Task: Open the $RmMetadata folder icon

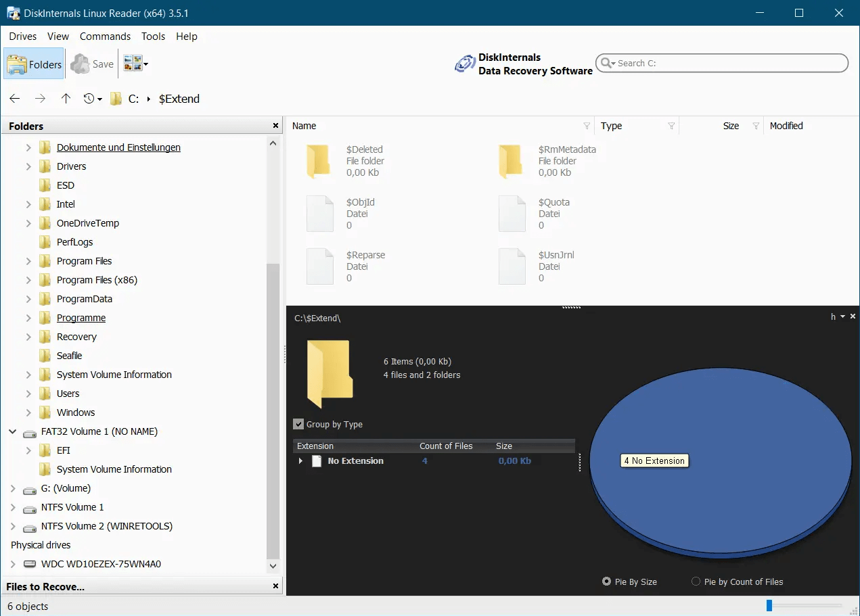Action: pyautogui.click(x=510, y=162)
